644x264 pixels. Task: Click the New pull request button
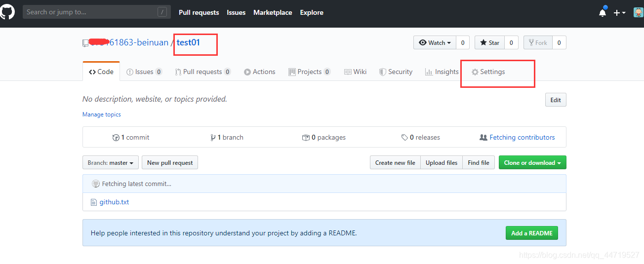tap(170, 162)
